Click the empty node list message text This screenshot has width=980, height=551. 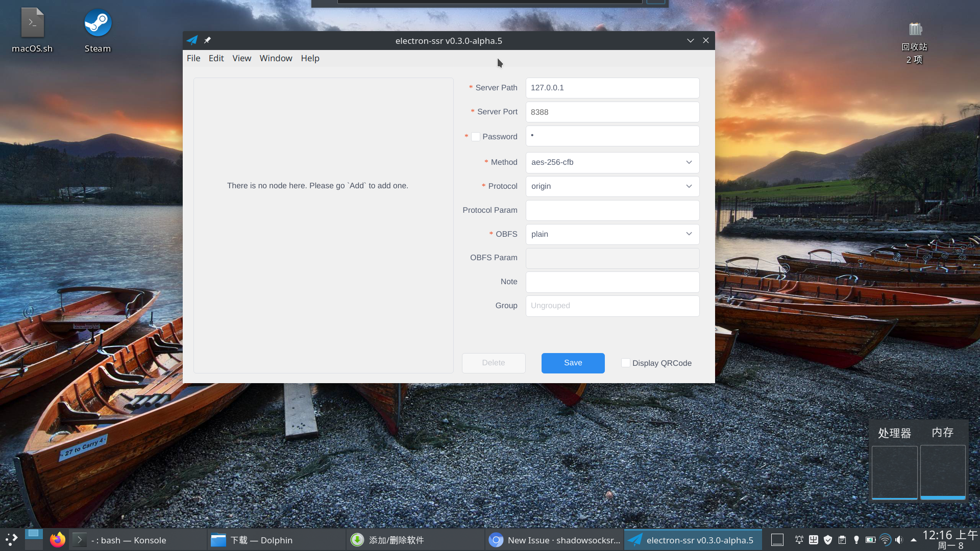317,186
